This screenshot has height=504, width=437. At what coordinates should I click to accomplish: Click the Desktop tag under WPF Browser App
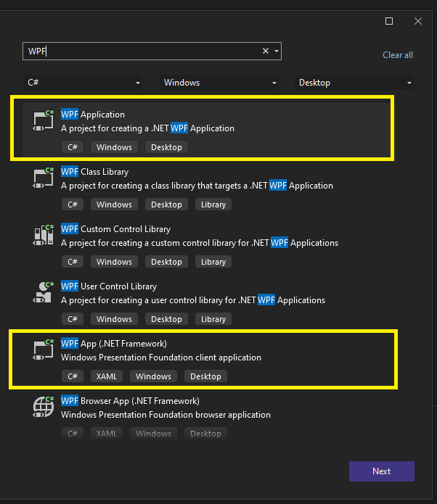(205, 433)
